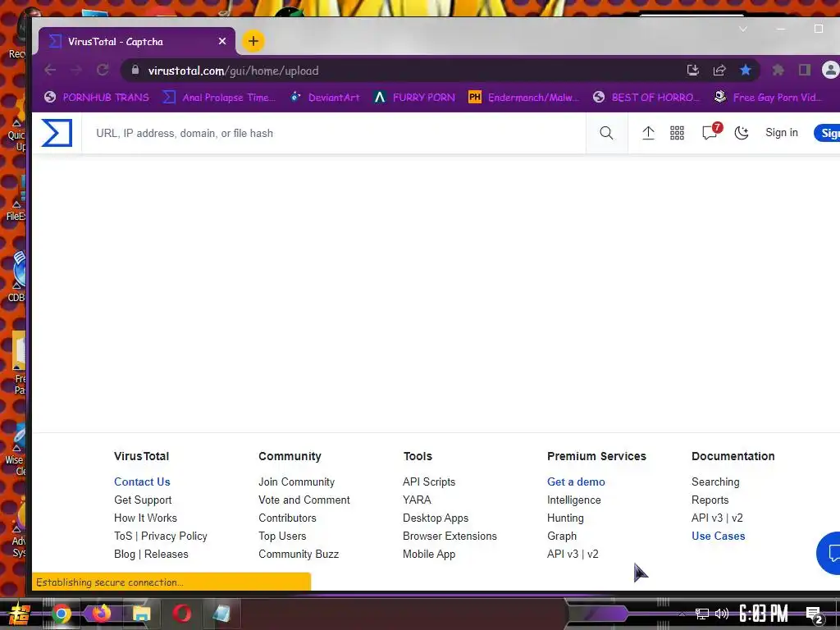Click Contributors footer link

click(x=288, y=518)
